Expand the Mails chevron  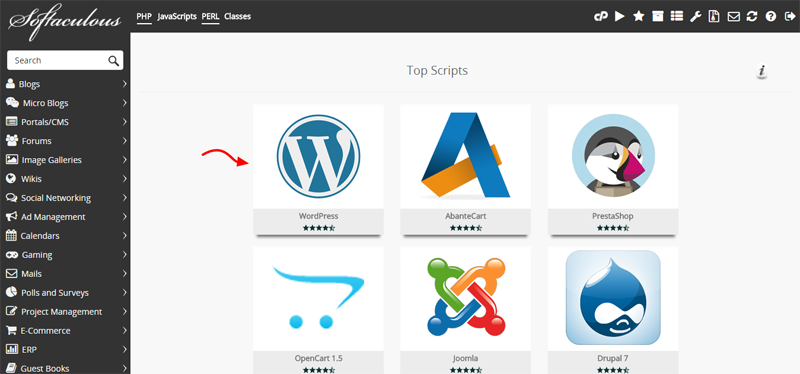[x=124, y=274]
